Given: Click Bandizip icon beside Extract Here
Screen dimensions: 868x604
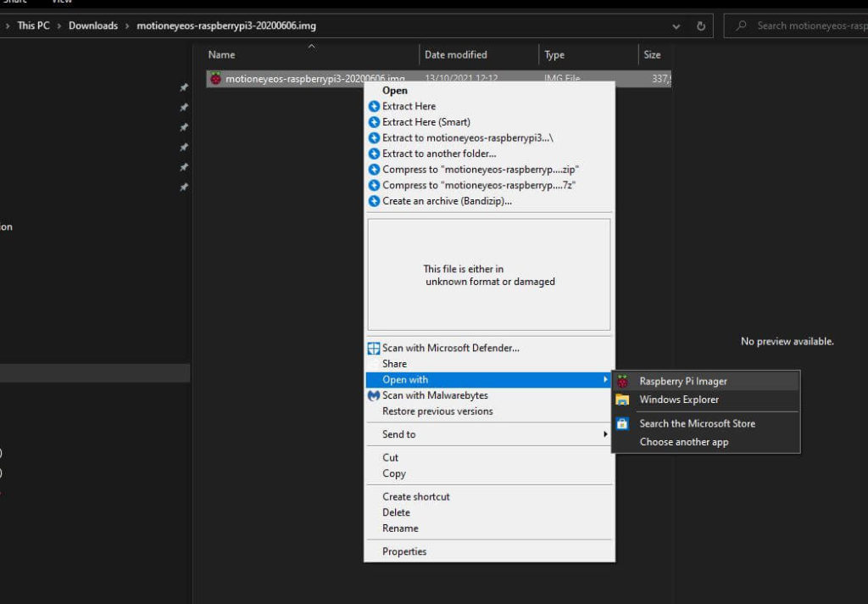Looking at the screenshot, I should pyautogui.click(x=374, y=107).
